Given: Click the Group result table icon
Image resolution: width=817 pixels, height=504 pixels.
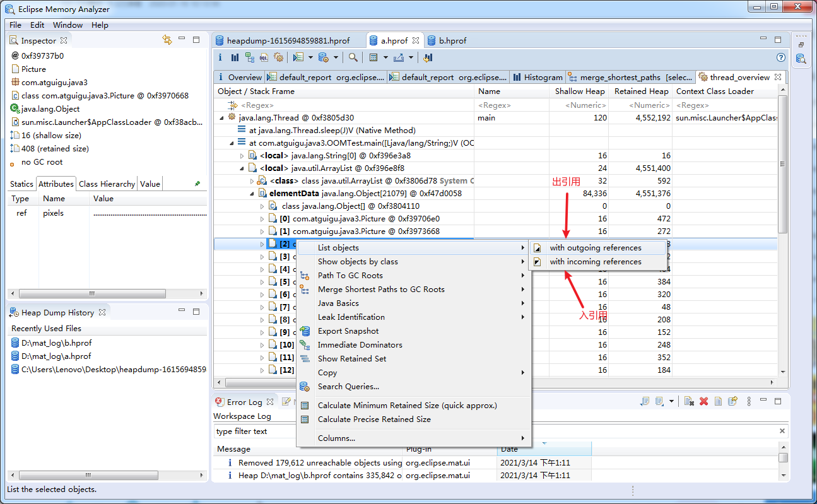Looking at the screenshot, I should 373,57.
